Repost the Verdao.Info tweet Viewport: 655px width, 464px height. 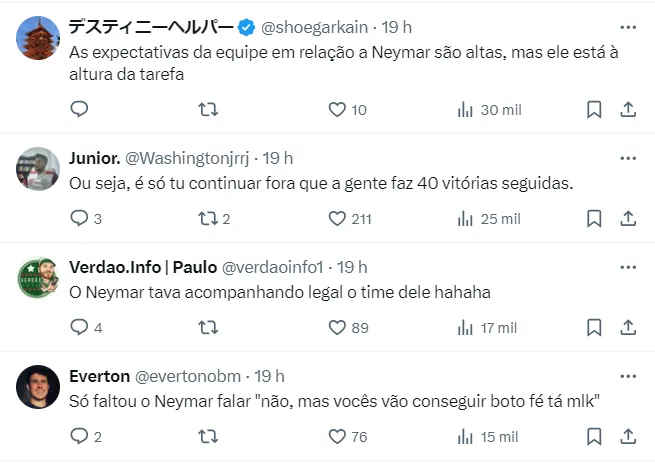tap(209, 327)
